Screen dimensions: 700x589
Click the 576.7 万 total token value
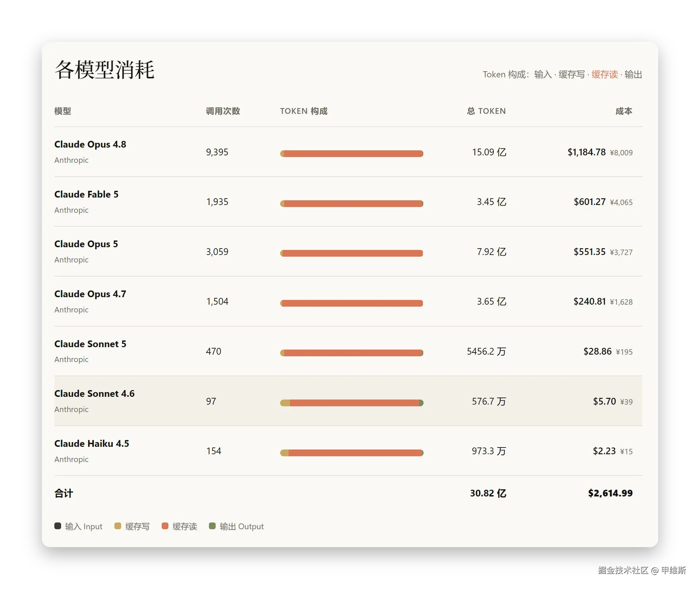pyautogui.click(x=489, y=402)
